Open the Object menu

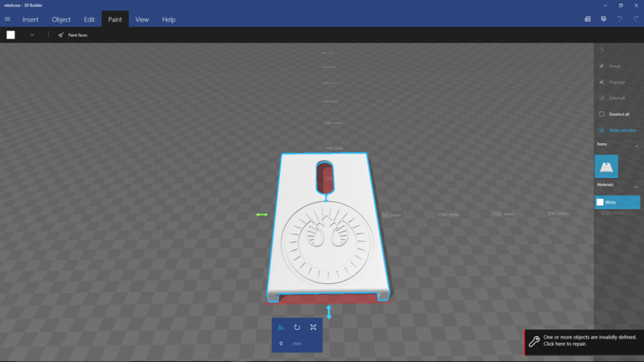point(61,19)
